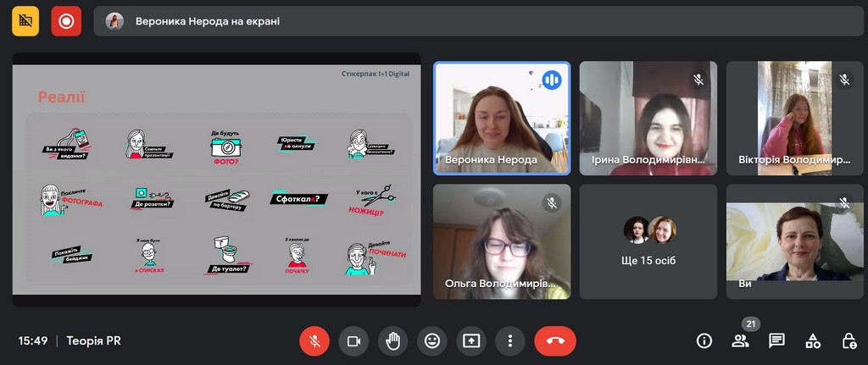868x365 pixels.
Task: Click the present screen icon
Action: coord(471,340)
